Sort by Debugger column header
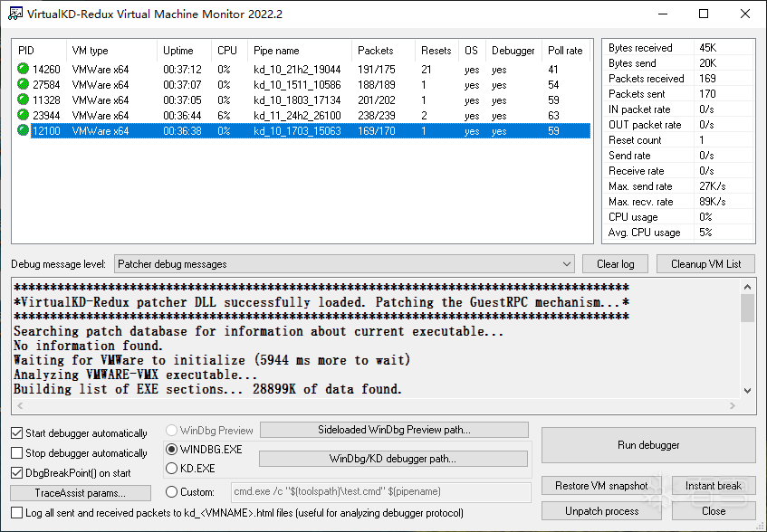Viewport: 767px width, 532px height. click(x=513, y=51)
